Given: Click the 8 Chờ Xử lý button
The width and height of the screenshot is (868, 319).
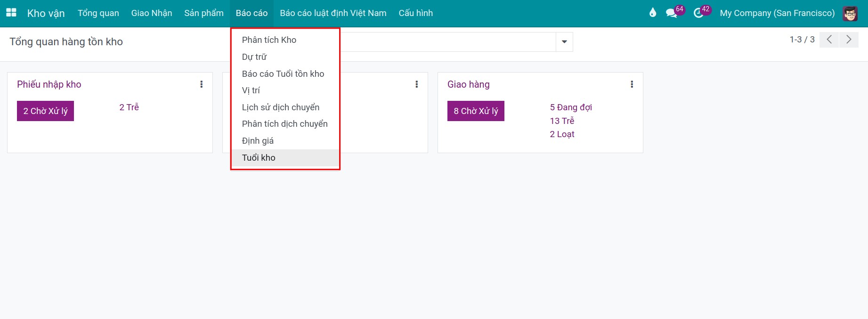Looking at the screenshot, I should coord(476,111).
